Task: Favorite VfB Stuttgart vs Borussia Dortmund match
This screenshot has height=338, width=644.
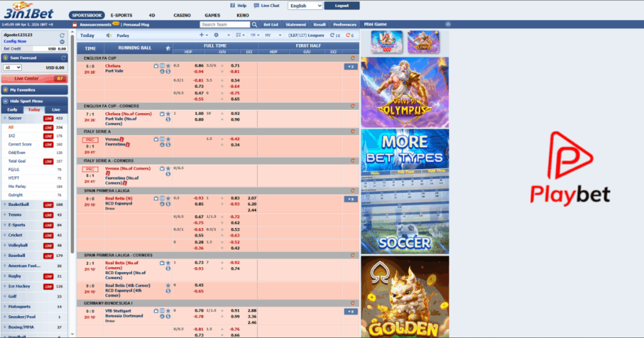Action: [168, 311]
